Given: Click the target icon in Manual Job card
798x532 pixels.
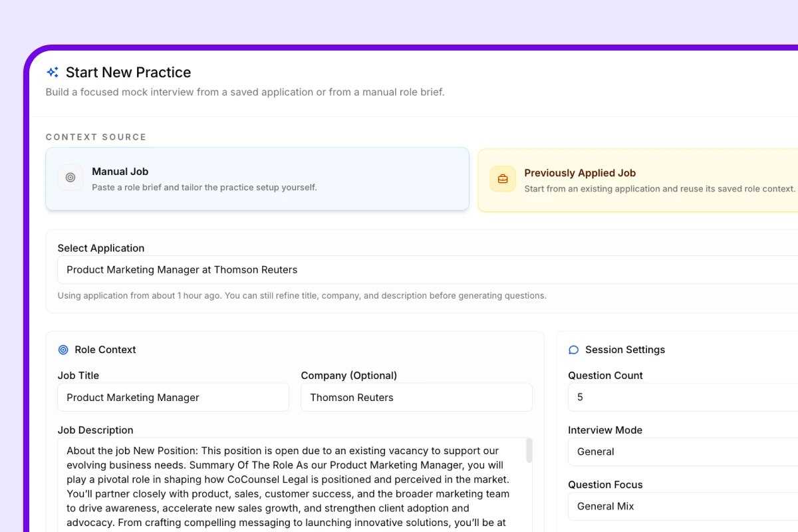Looking at the screenshot, I should pos(70,178).
